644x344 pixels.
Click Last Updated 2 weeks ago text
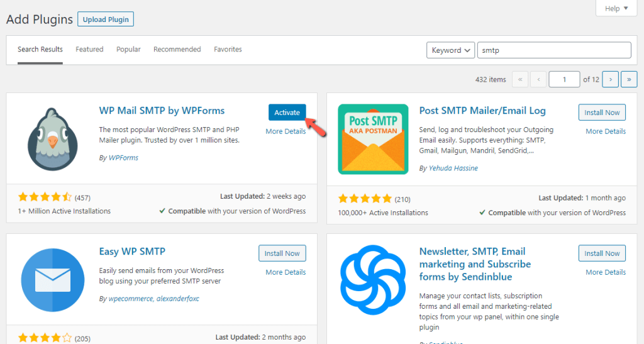pos(263,196)
